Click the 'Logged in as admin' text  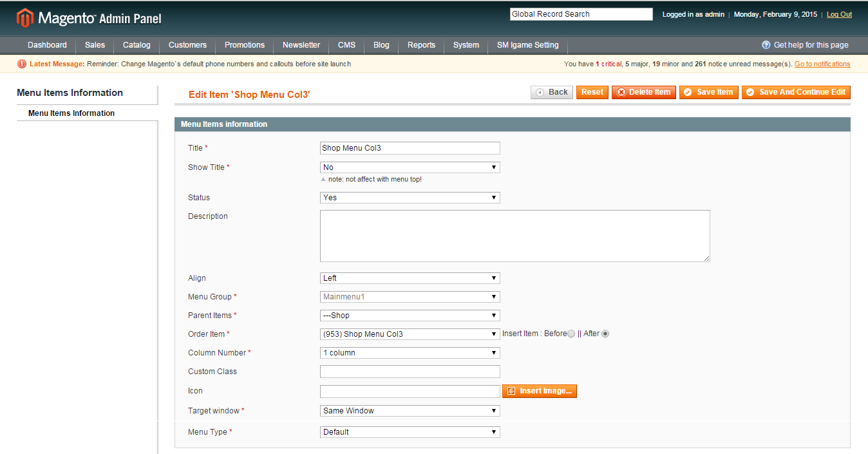[x=693, y=14]
